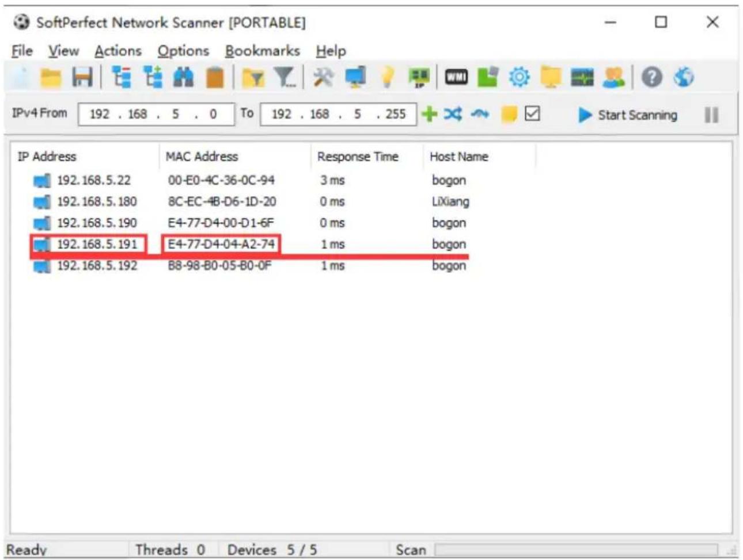Open the Help menu
The height and width of the screenshot is (560, 743).
tap(331, 51)
